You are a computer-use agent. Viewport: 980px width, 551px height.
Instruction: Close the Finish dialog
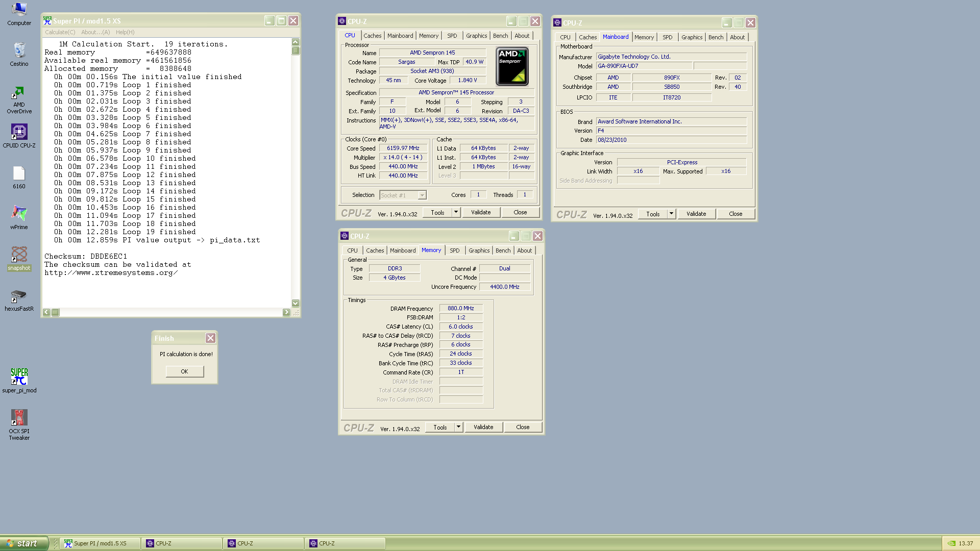tap(210, 338)
